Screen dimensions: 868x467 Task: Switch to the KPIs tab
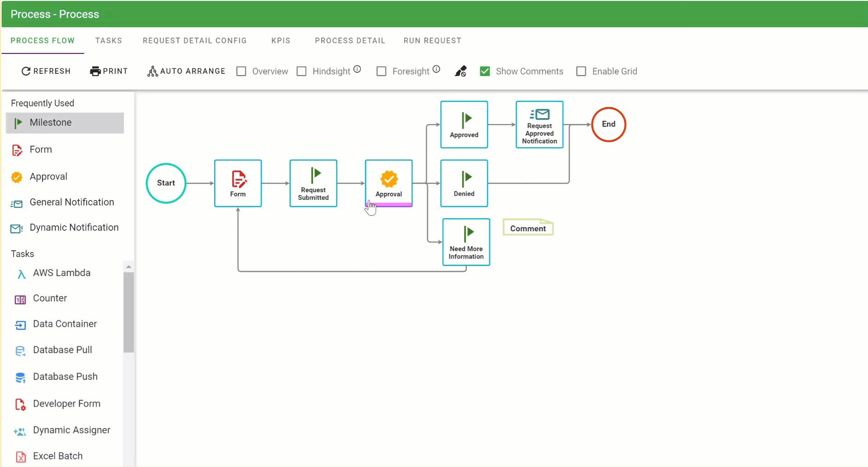tap(281, 41)
